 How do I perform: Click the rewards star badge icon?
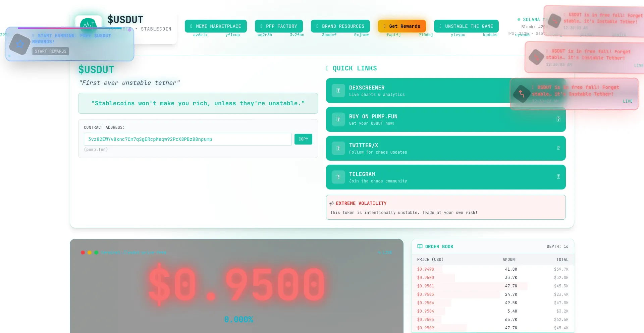tap(20, 44)
